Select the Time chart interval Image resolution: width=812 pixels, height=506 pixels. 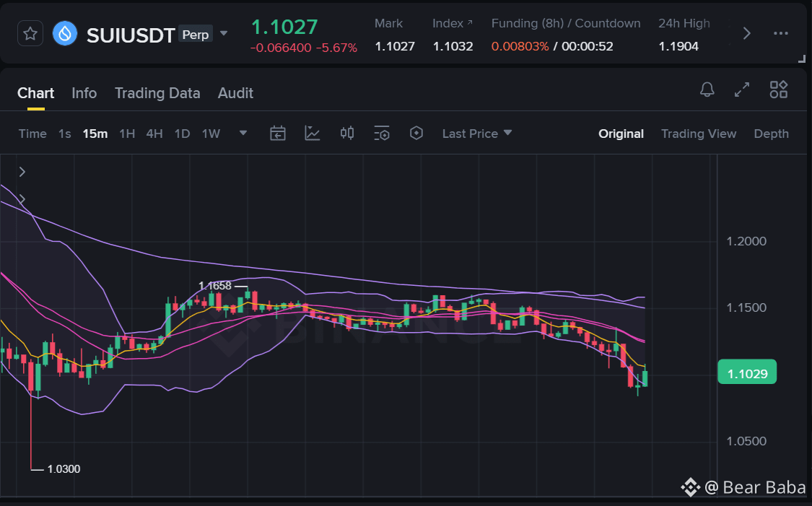32,134
